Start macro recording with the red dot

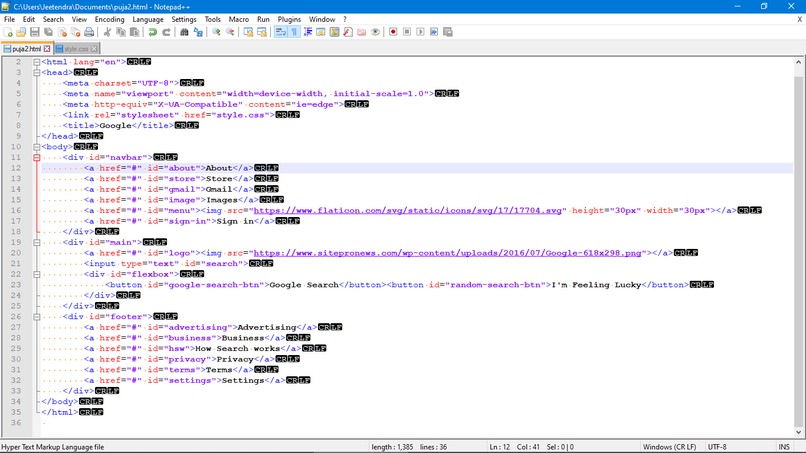pyautogui.click(x=393, y=32)
